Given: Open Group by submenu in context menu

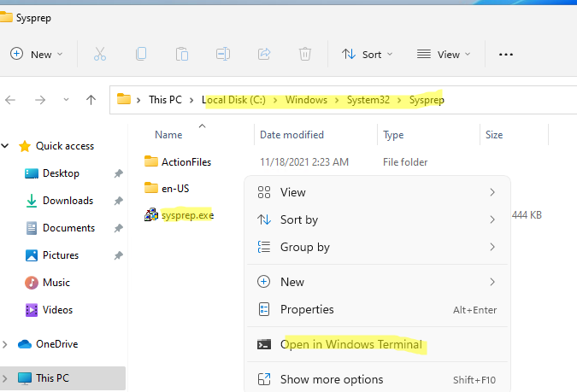Looking at the screenshot, I should pos(377,247).
